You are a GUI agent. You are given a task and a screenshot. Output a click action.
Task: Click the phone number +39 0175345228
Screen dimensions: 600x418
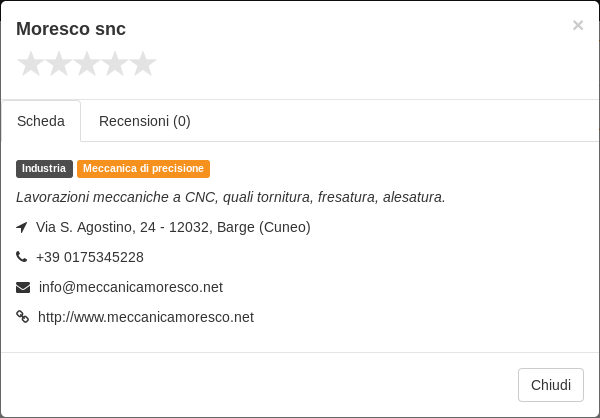90,257
